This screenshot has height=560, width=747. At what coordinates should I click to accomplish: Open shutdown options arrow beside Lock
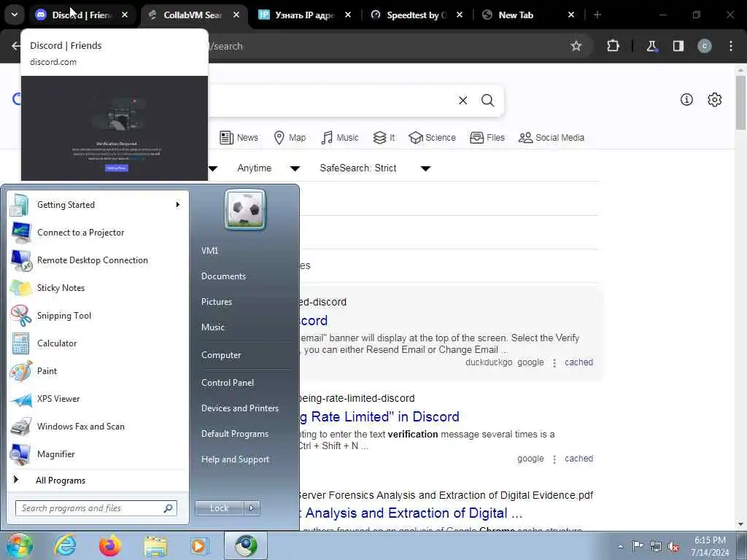coord(252,508)
